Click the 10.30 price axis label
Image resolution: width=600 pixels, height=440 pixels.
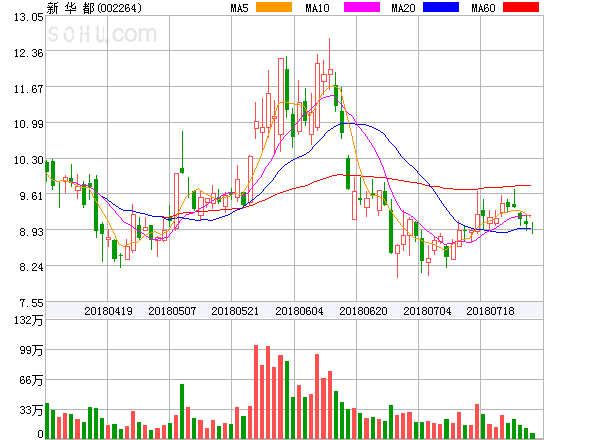pos(29,160)
